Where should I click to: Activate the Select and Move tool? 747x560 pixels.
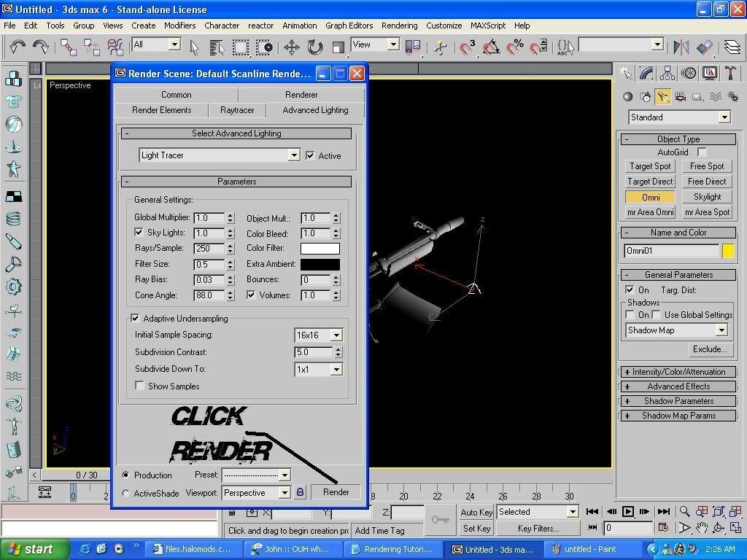click(x=292, y=47)
